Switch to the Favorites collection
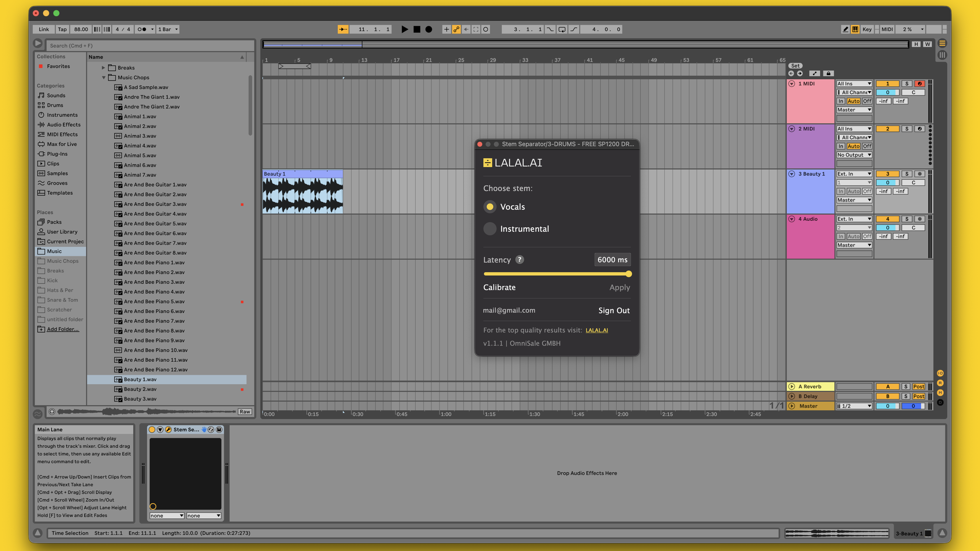 pos(58,66)
